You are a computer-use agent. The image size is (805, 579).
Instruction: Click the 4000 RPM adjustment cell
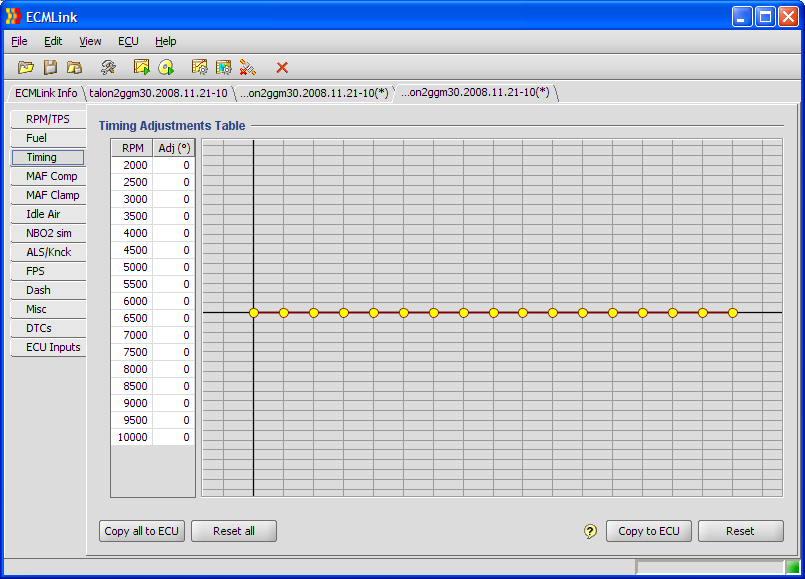pyautogui.click(x=172, y=233)
